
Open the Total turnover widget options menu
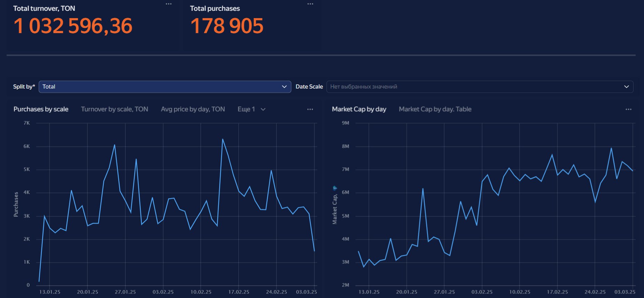tap(169, 4)
